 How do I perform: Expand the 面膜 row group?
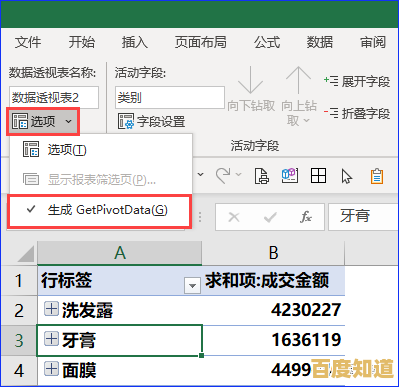point(51,369)
